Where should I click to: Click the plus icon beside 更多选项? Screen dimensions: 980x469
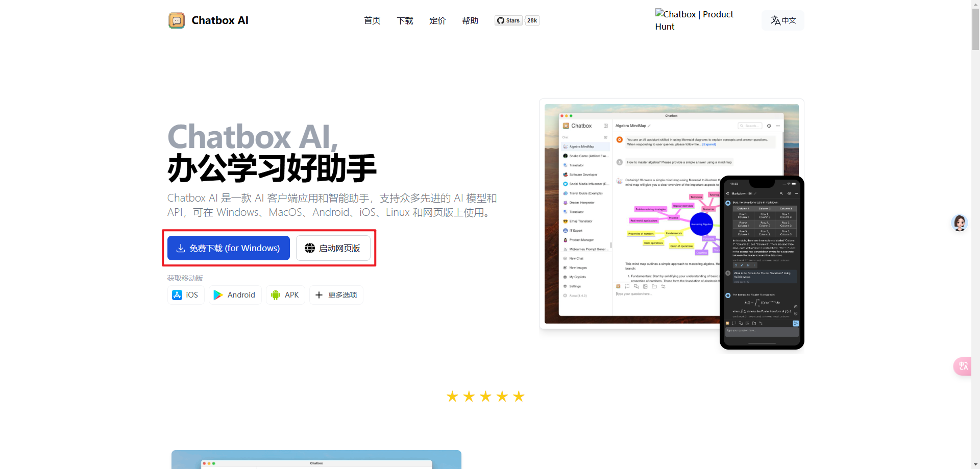319,295
